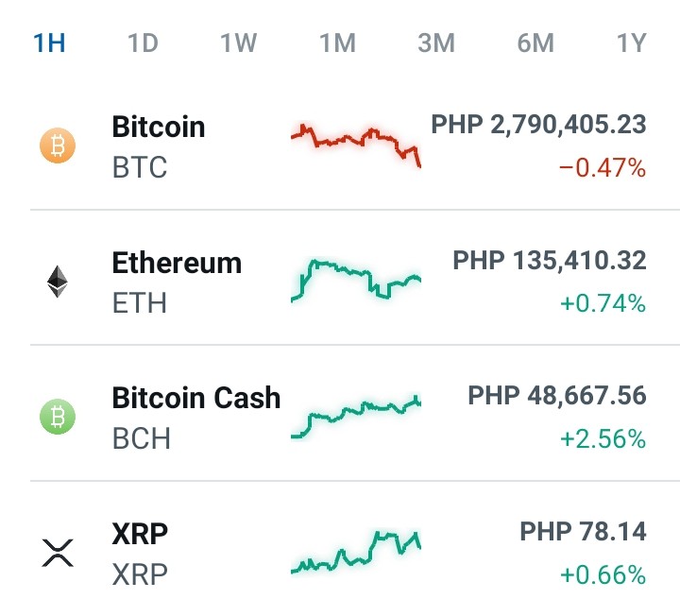Tap the Ethereum diamond logo icon

click(58, 282)
